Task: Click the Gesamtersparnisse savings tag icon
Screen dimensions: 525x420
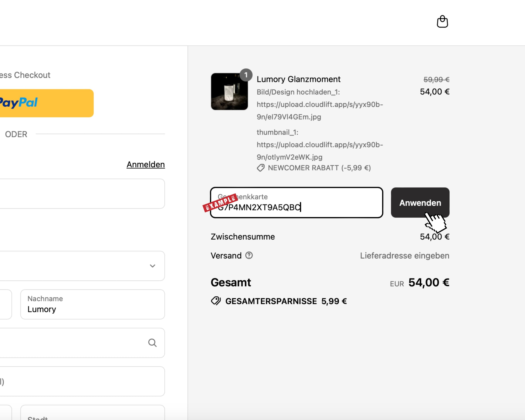Action: point(216,301)
